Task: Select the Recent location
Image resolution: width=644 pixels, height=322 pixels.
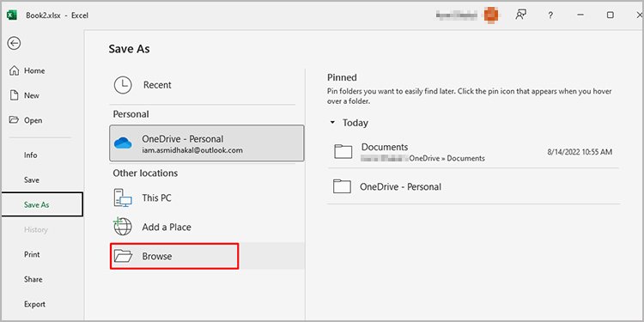Action: pyautogui.click(x=204, y=85)
